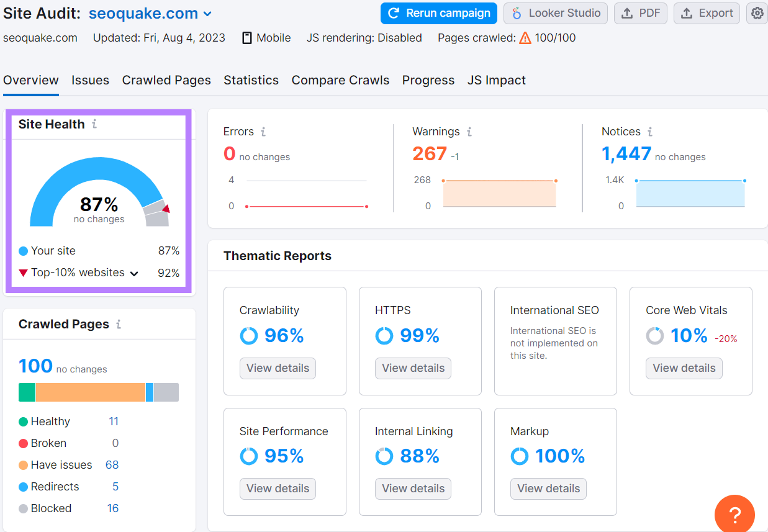The height and width of the screenshot is (532, 768).
Task: Click the Markup progress ring icon
Action: click(520, 456)
